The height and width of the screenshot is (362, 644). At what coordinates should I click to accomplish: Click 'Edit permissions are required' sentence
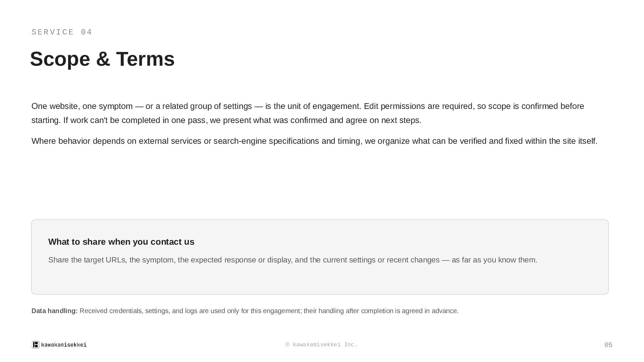tap(419, 106)
